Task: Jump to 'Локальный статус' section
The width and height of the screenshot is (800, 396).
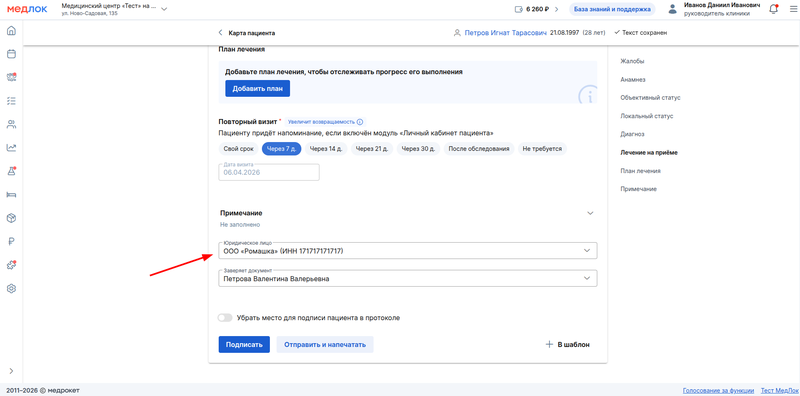Action: (x=647, y=116)
